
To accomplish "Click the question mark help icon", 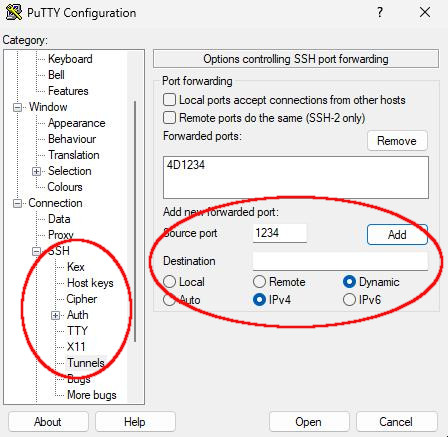I will [379, 13].
